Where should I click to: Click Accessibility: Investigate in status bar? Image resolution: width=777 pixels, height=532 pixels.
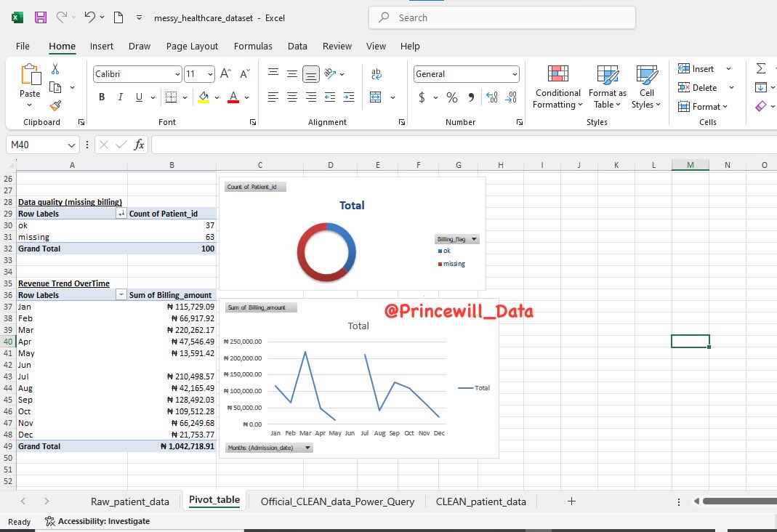tap(97, 521)
